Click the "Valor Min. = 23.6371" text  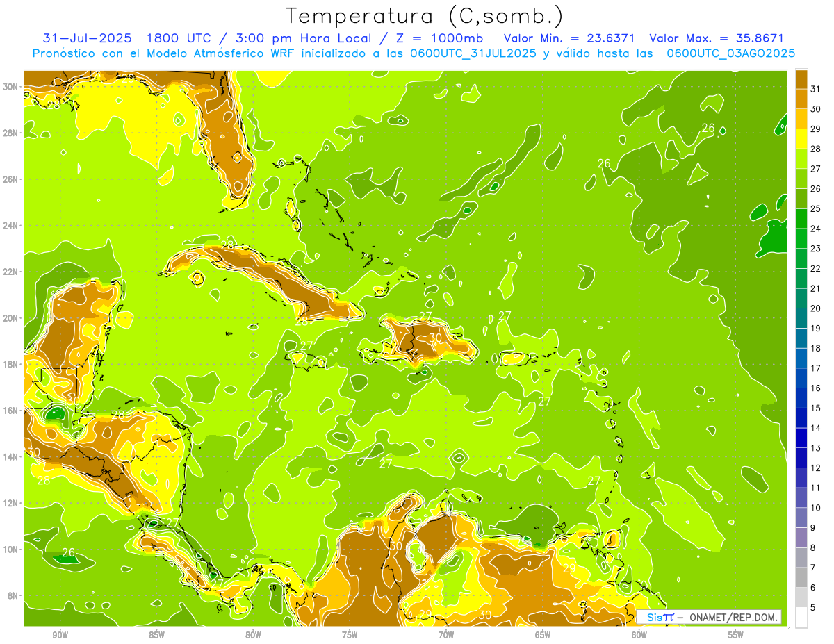[x=570, y=38]
